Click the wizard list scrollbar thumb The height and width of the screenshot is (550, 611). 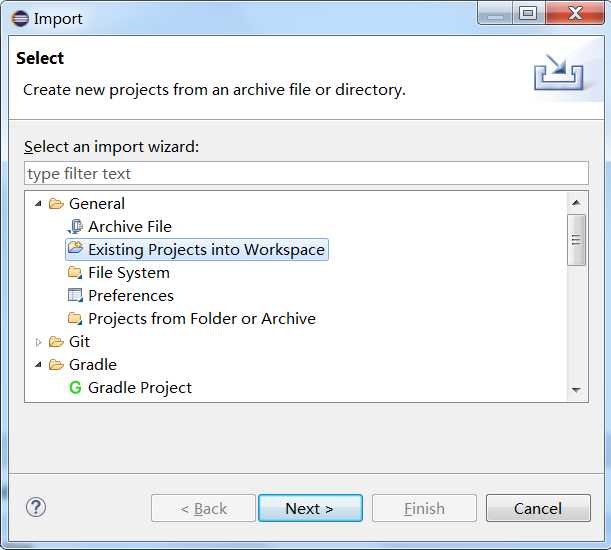(x=576, y=240)
